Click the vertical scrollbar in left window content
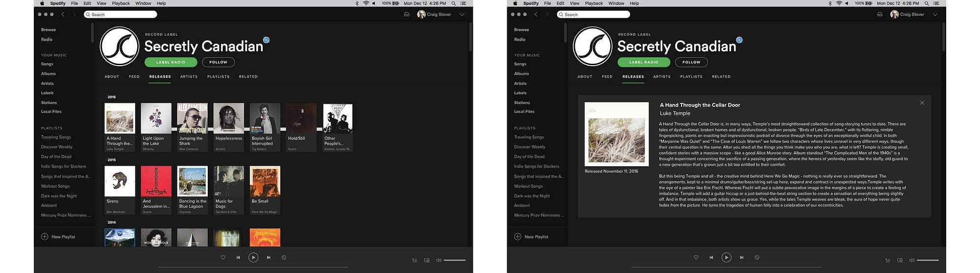Viewport: 980px width, 273px height. click(471, 37)
